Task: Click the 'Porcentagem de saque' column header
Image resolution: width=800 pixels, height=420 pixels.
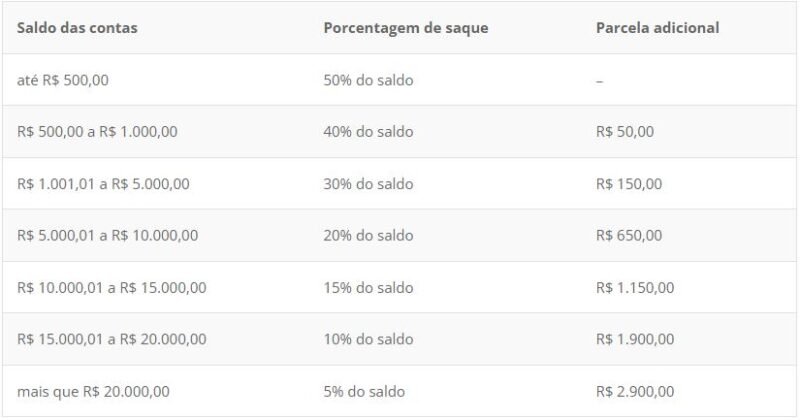Action: [405, 28]
